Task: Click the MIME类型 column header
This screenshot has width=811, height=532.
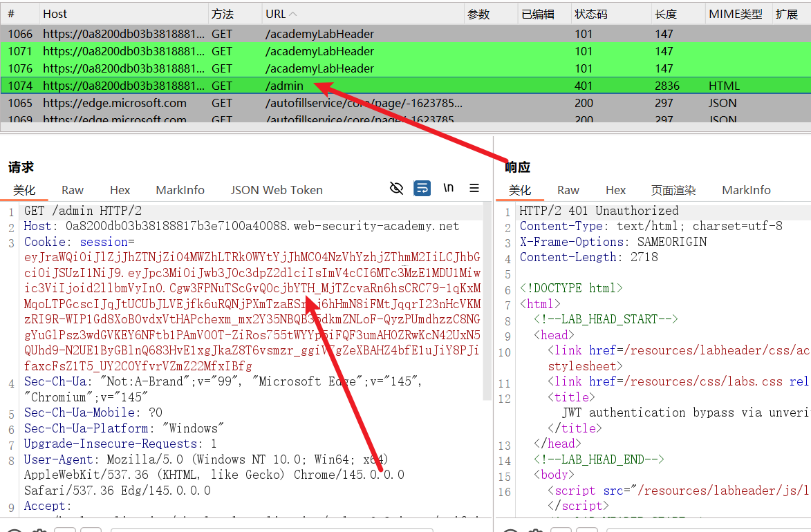Action: (735, 14)
